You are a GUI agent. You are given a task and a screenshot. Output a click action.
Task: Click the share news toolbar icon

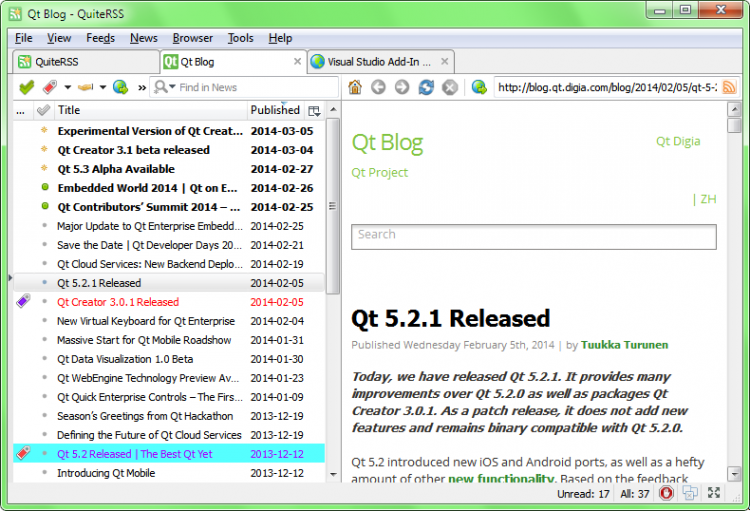pos(86,87)
